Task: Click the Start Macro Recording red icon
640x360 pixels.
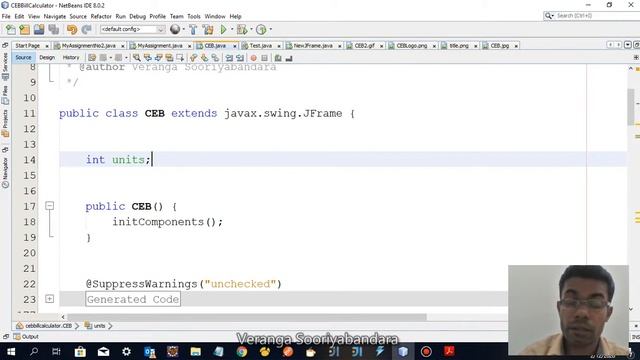Action: pyautogui.click(x=253, y=58)
